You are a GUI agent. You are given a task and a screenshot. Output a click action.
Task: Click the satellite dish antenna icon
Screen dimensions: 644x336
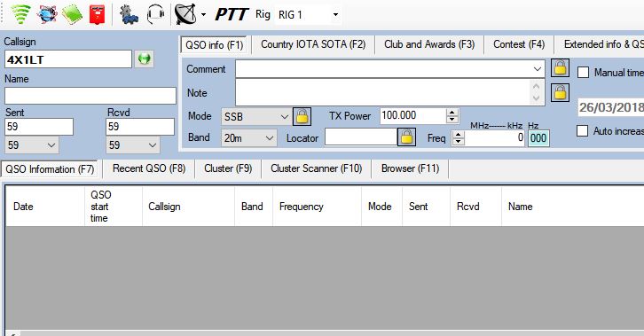185,14
